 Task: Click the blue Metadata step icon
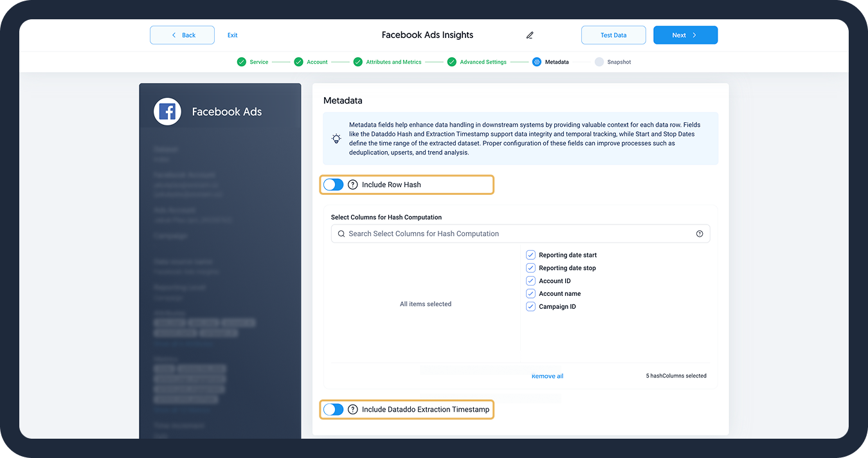536,62
